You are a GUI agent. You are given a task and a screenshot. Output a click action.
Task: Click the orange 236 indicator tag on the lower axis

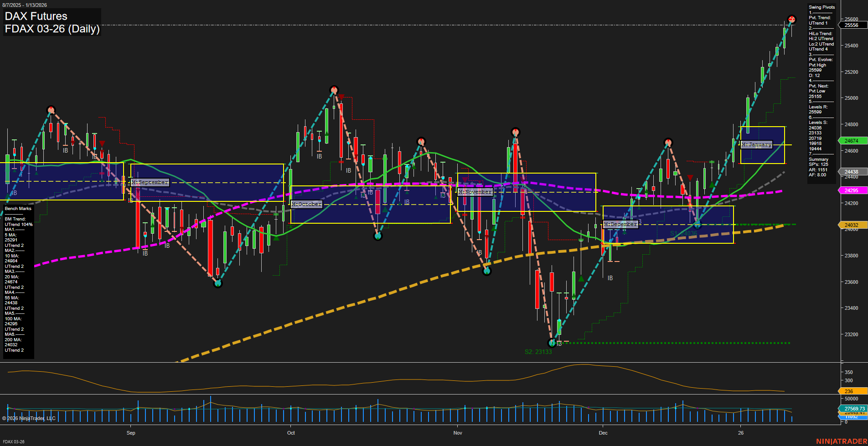849,391
